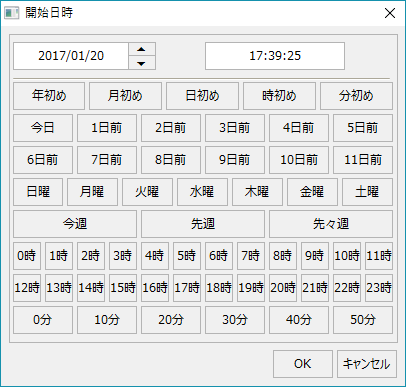The image size is (406, 387).
Task: Select the 8時 button
Action: click(283, 256)
